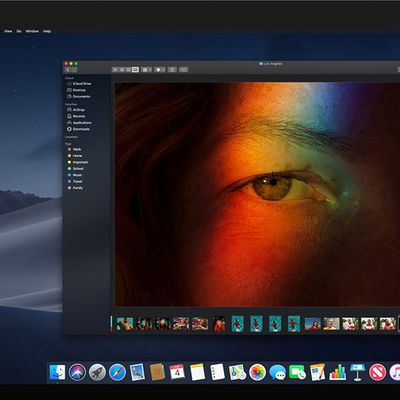The height and width of the screenshot is (400, 400).
Task: Go forward with the Finder forward arrow
Action: click(74, 70)
